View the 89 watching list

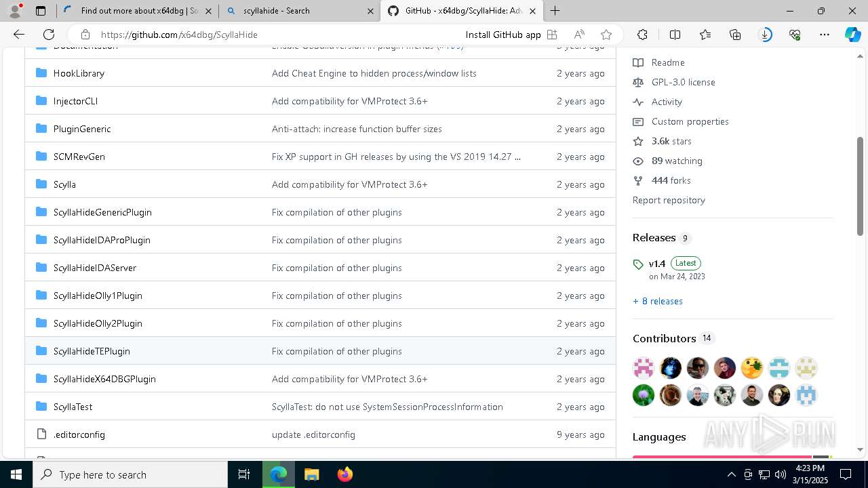(677, 161)
